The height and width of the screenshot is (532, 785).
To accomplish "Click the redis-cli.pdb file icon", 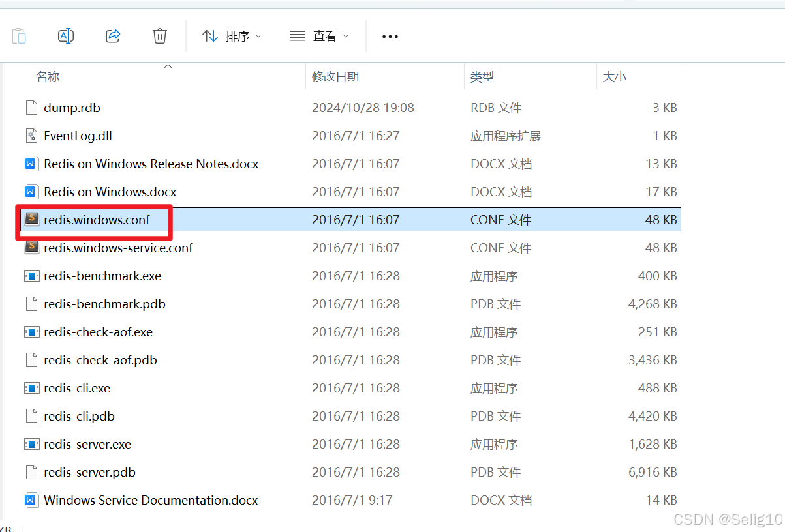I will [x=31, y=416].
